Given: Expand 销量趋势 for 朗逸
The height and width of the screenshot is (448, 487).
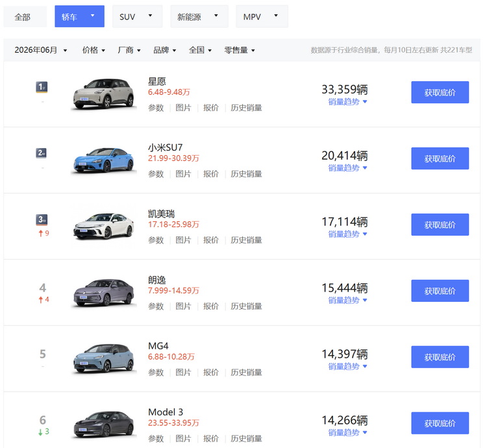Looking at the screenshot, I should pos(347,300).
